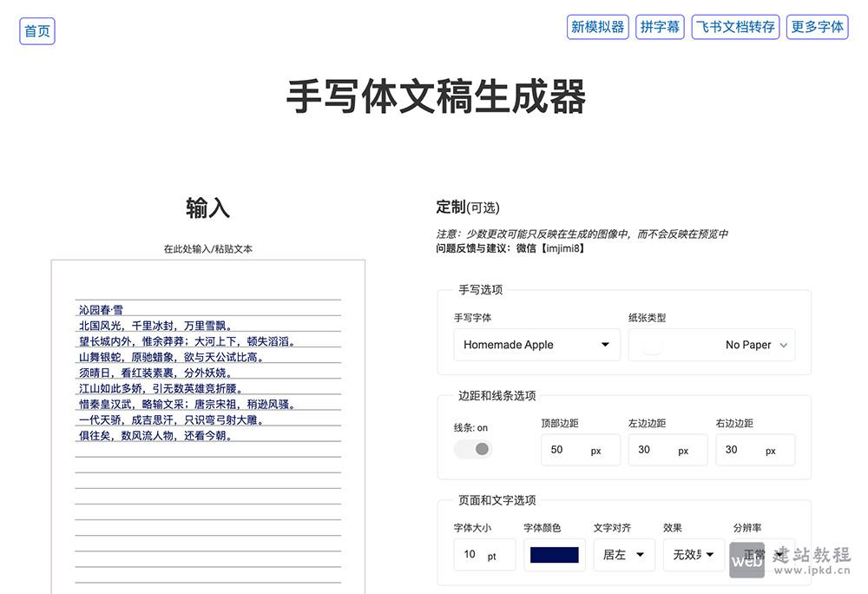The image size is (868, 594).
Task: Open the 手写字体 font dropdown showing Homemade Apple
Action: coord(536,345)
